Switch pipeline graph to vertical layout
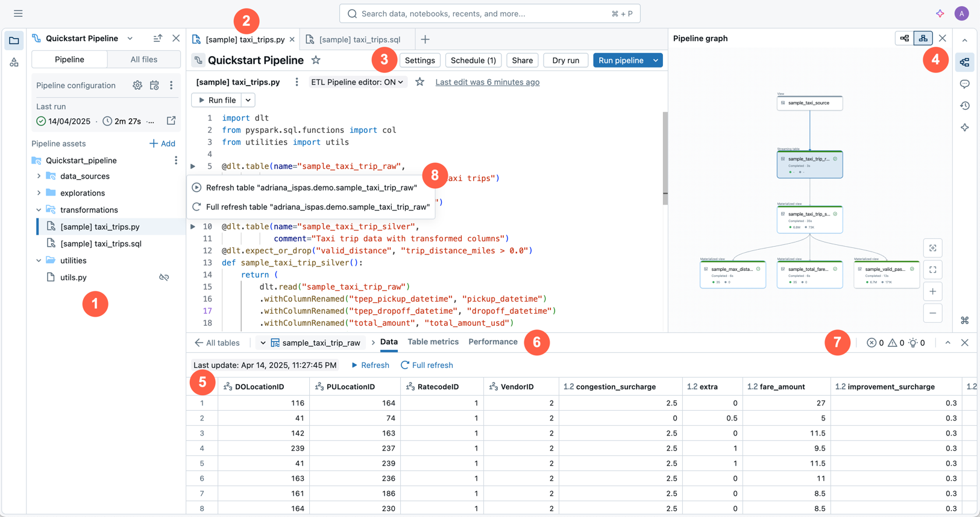The width and height of the screenshot is (980, 517). tap(923, 38)
